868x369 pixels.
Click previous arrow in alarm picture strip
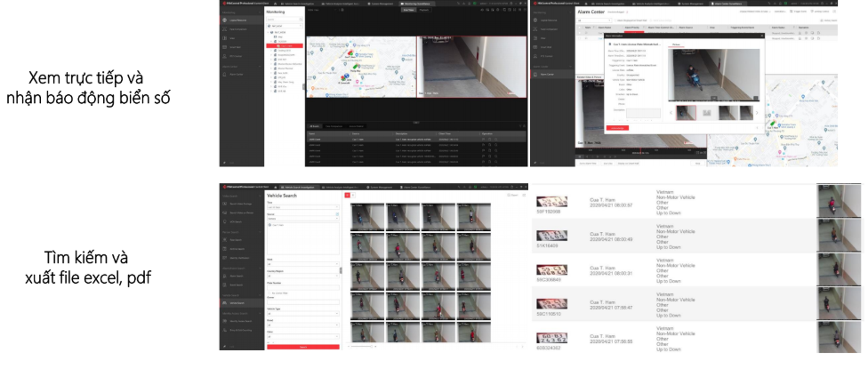pyautogui.click(x=672, y=113)
